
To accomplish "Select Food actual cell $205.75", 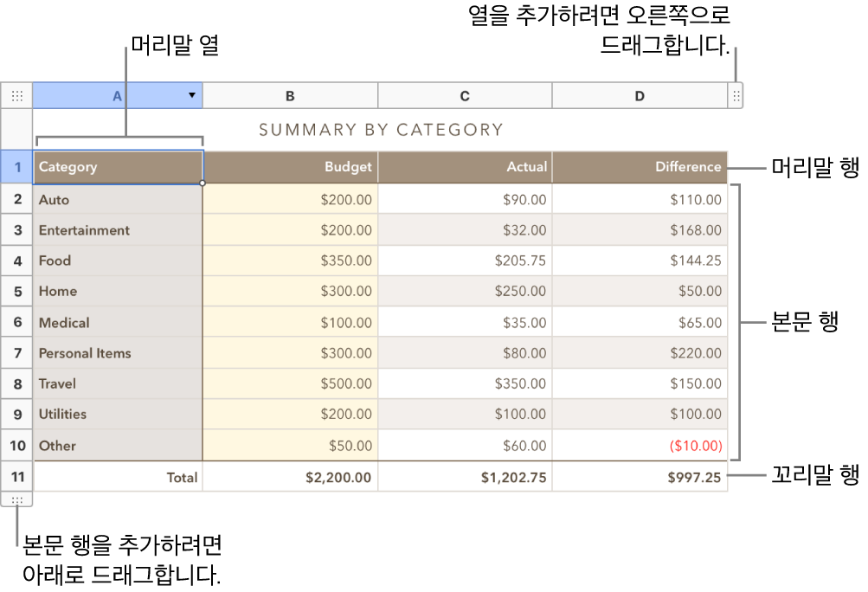I will point(465,261).
